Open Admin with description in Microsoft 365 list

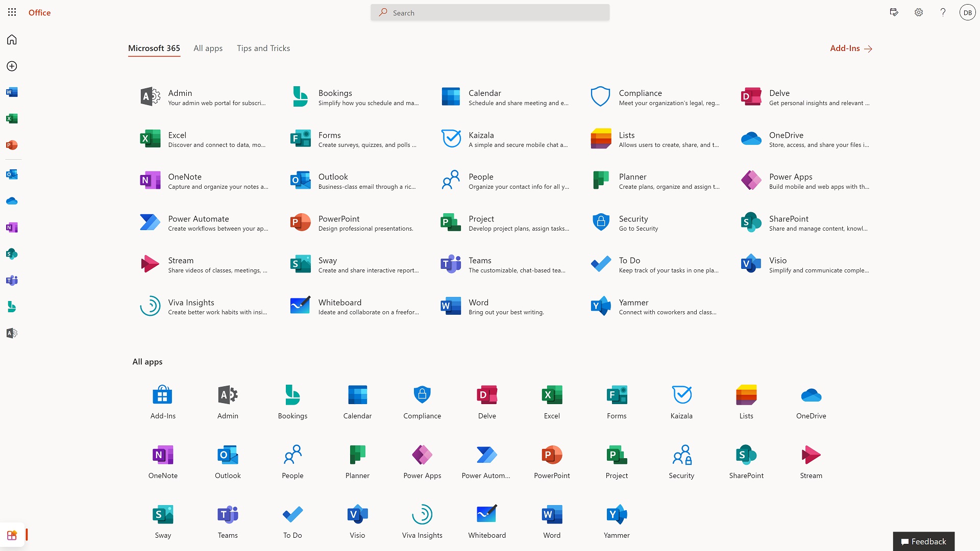(204, 97)
